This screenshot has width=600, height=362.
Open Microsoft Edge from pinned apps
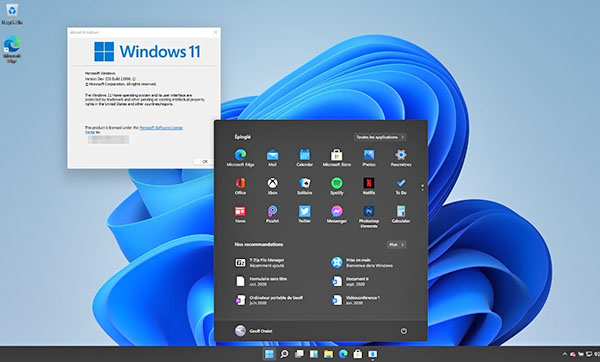click(240, 158)
